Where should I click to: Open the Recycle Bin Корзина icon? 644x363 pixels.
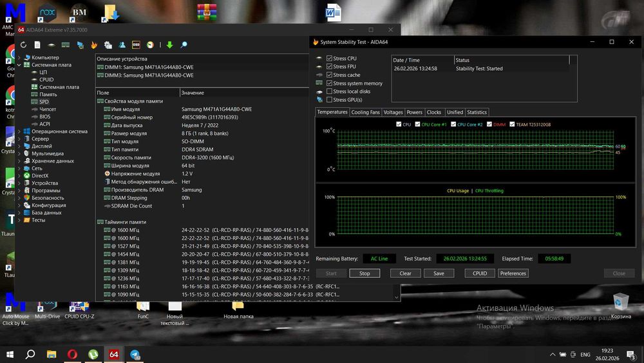coord(621,306)
